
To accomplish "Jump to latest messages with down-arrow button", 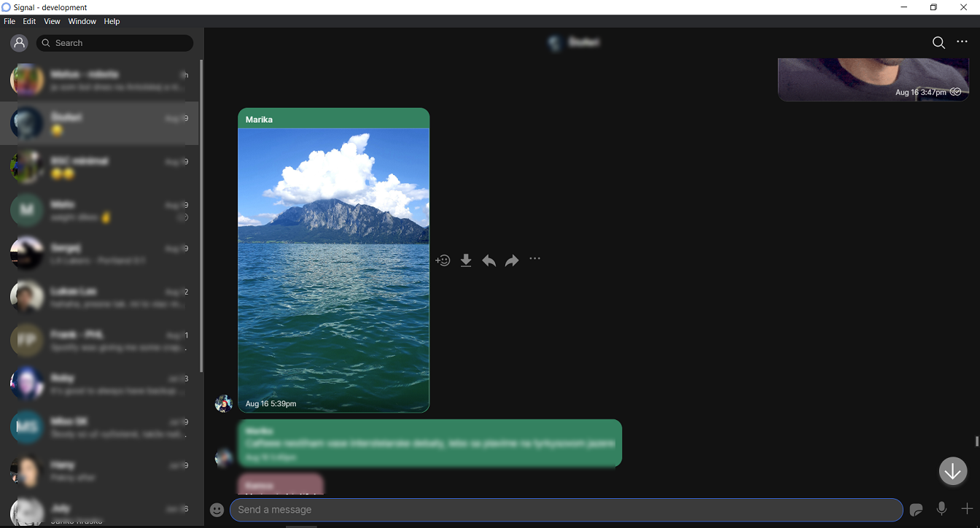I will pyautogui.click(x=953, y=471).
